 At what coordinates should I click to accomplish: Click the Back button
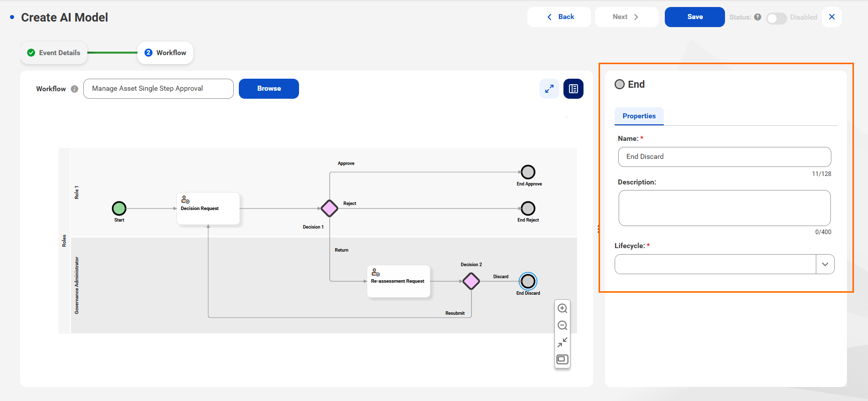pyautogui.click(x=559, y=17)
